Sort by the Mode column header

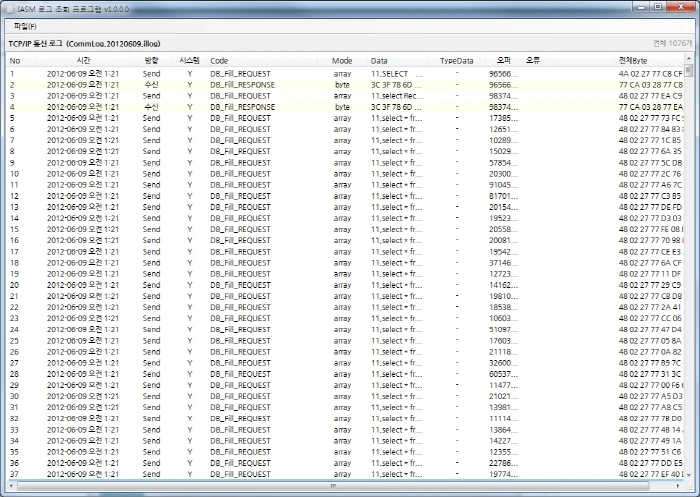pyautogui.click(x=342, y=61)
